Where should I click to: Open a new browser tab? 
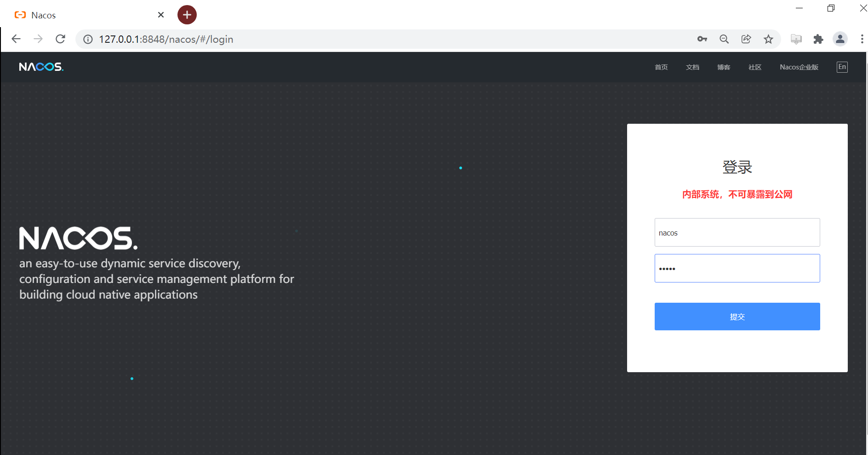[187, 15]
